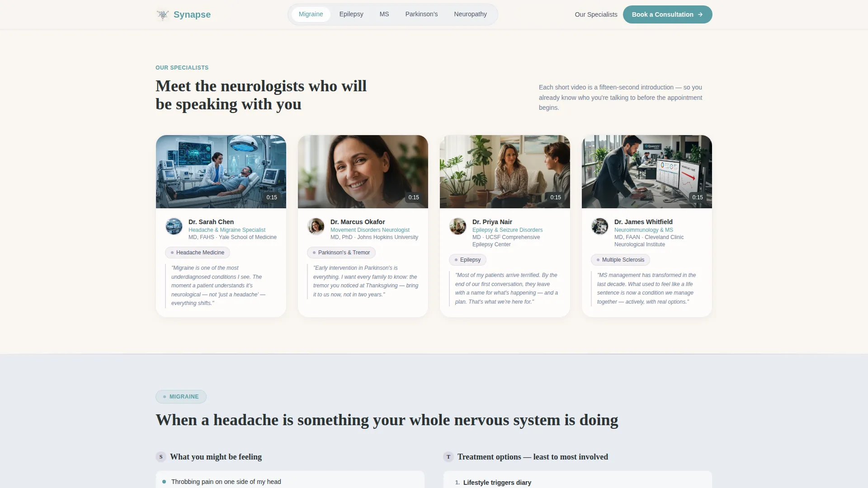Play Dr. Marcus Okafor's intro video

coord(363,172)
